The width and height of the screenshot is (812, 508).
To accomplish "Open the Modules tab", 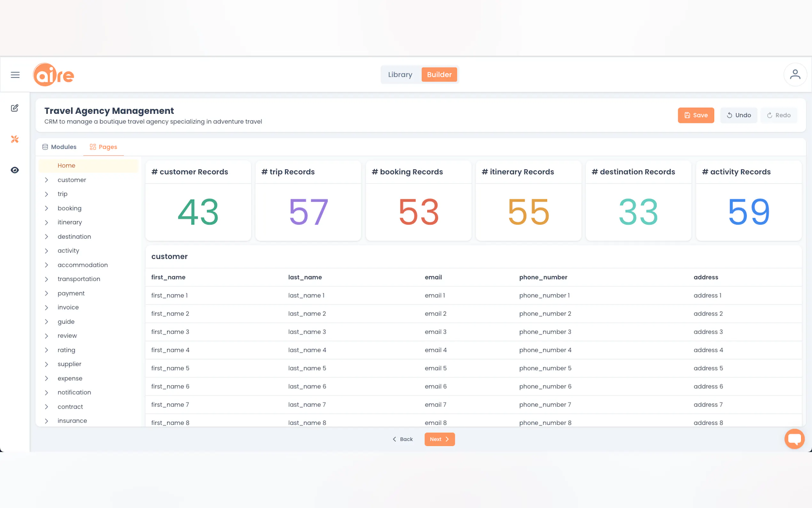I will pyautogui.click(x=59, y=147).
